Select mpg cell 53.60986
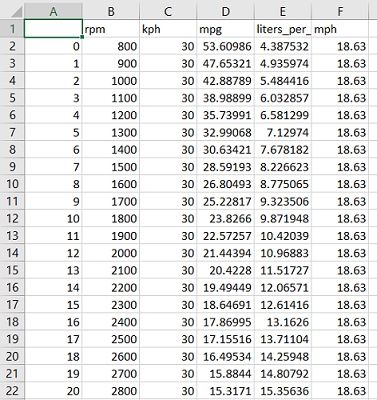The image size is (377, 400). [x=226, y=46]
